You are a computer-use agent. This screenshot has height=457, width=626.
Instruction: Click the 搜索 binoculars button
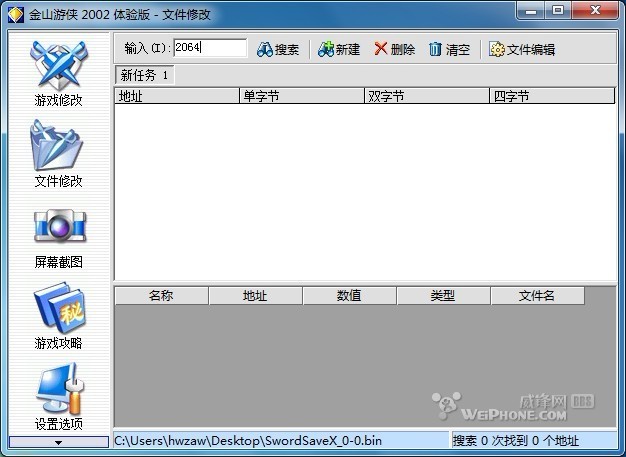[278, 49]
